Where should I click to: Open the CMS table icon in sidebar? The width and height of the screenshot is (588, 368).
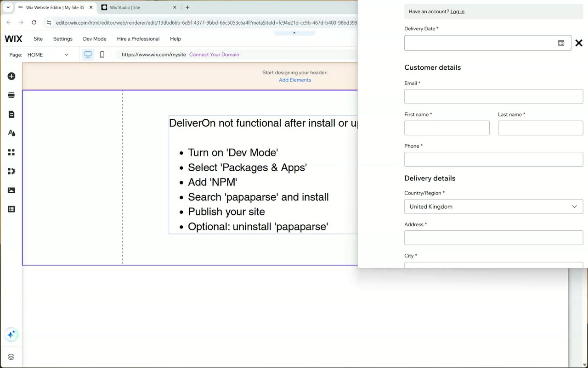pyautogui.click(x=11, y=209)
